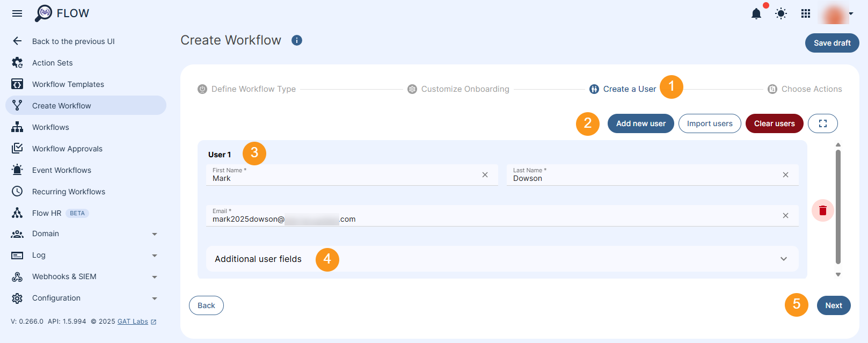Toggle fullscreen view of user list
This screenshot has width=868, height=343.
coord(823,123)
